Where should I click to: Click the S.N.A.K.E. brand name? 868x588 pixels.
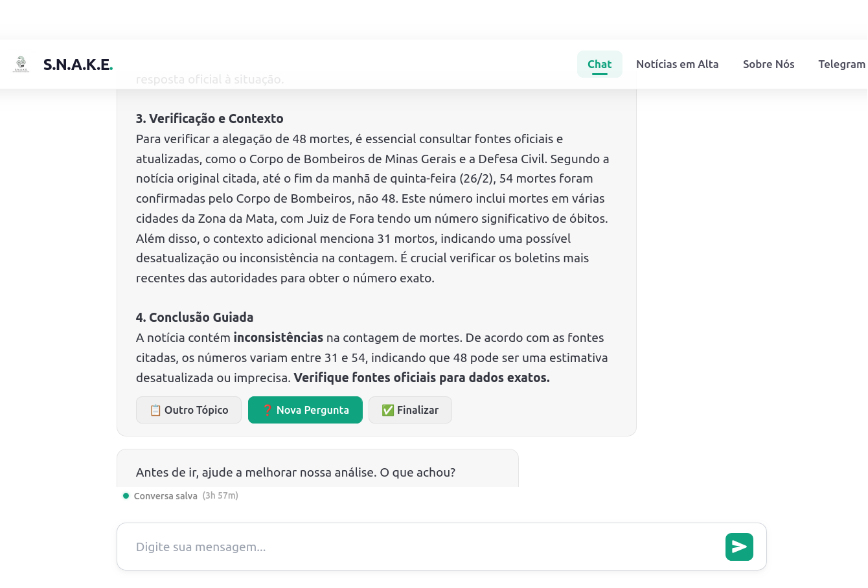click(x=78, y=64)
